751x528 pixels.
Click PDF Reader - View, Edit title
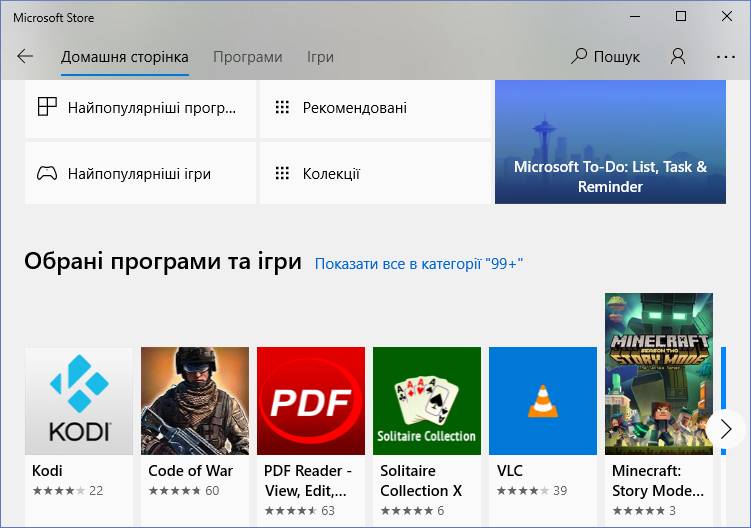pyautogui.click(x=307, y=481)
